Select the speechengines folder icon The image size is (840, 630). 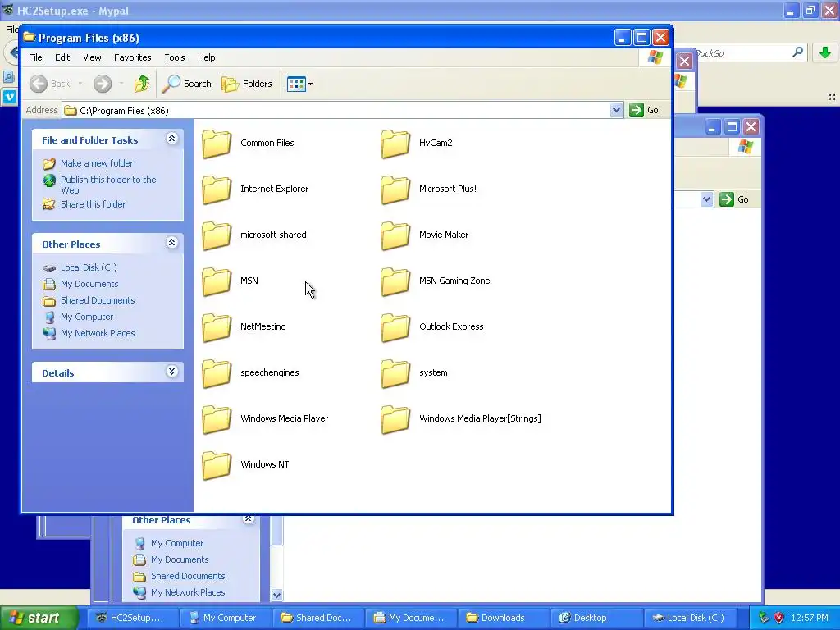pos(217,373)
